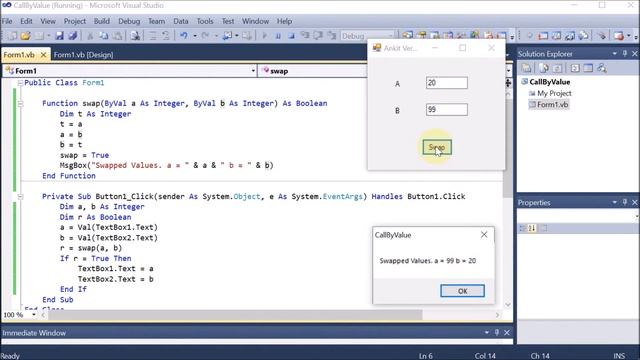Click Solution Explorer Refresh icon
This screenshot has width=640, height=360.
coord(557,68)
